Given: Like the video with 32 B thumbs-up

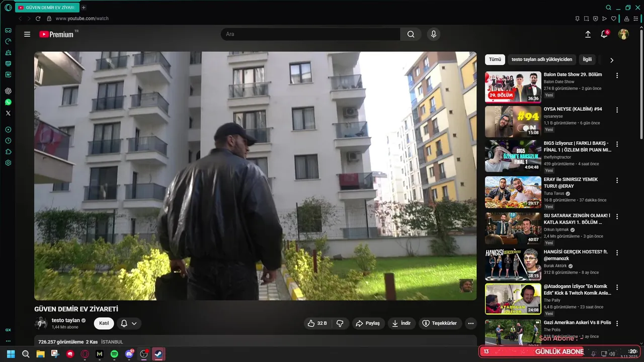Looking at the screenshot, I should point(316,323).
